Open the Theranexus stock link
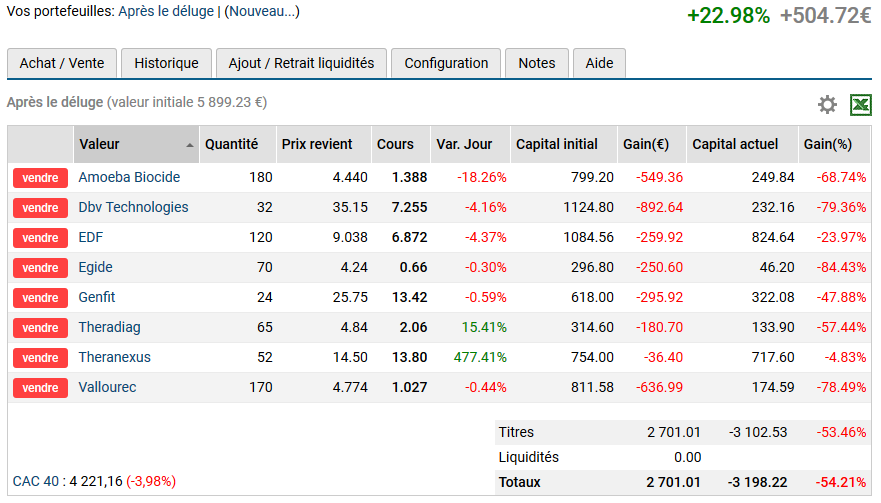The image size is (881, 503). pos(115,357)
